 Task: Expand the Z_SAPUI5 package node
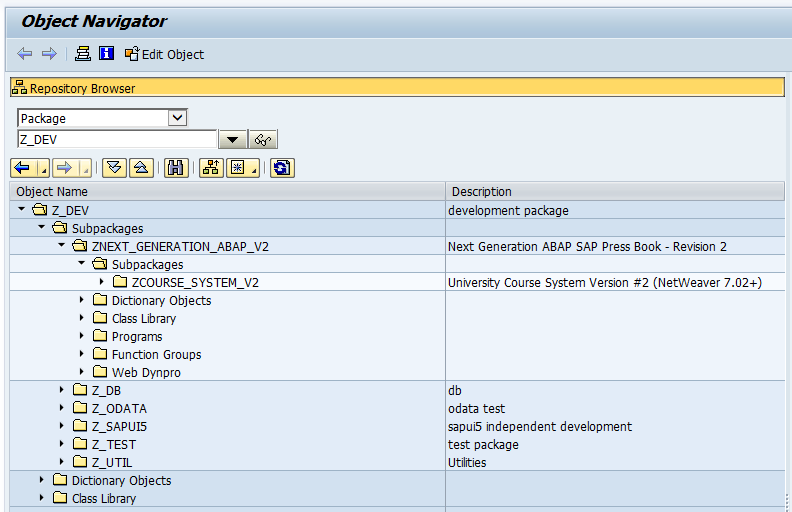click(x=62, y=426)
